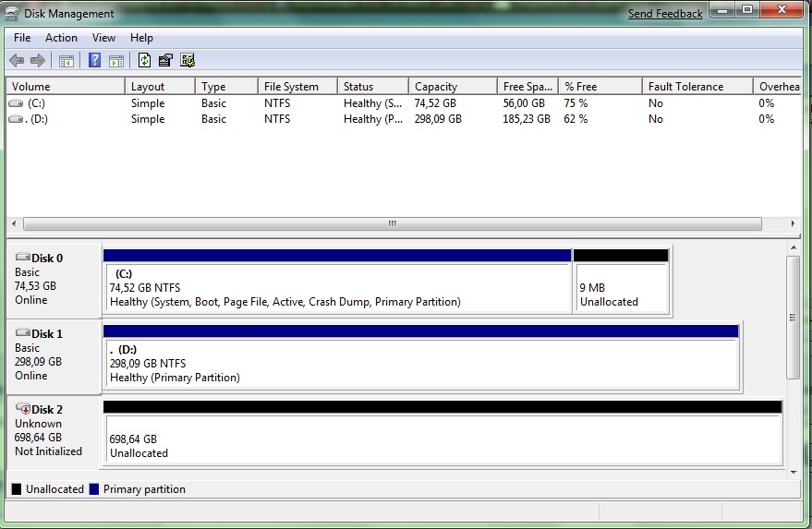Minimize the Disk Management window
The height and width of the screenshot is (529, 812).
coord(722,10)
